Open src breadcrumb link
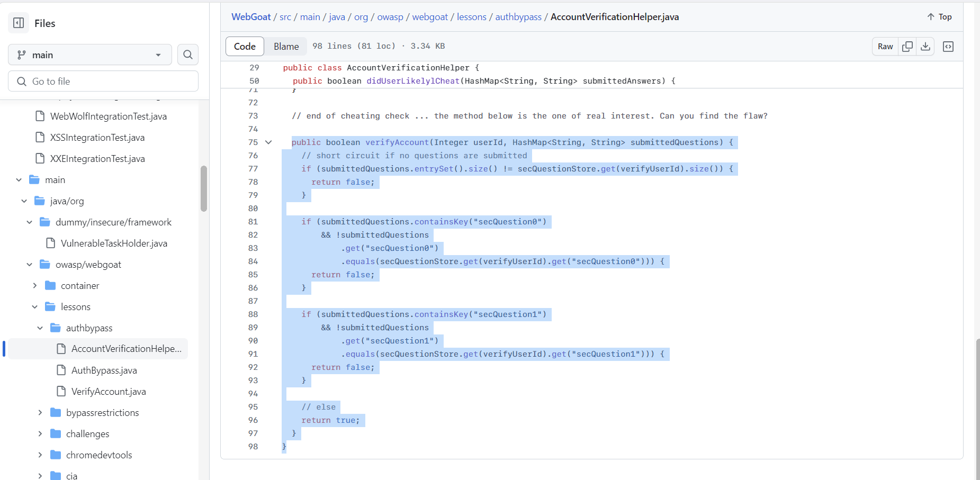 (285, 17)
